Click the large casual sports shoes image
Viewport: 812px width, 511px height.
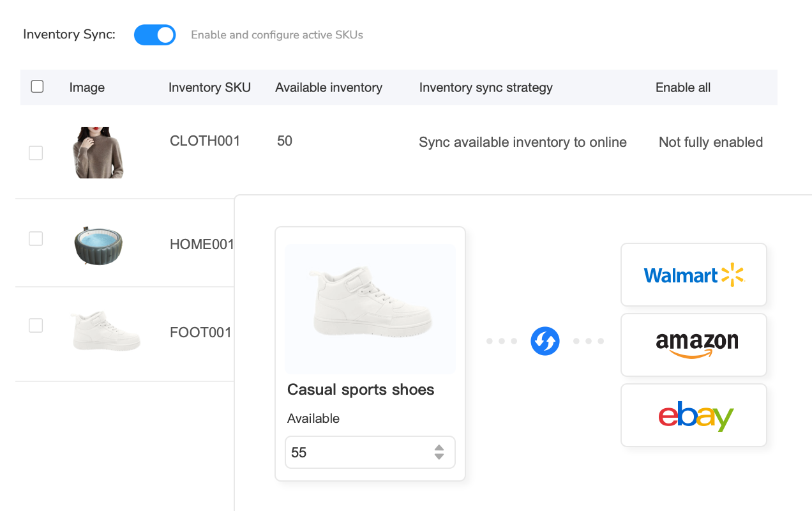click(x=370, y=309)
